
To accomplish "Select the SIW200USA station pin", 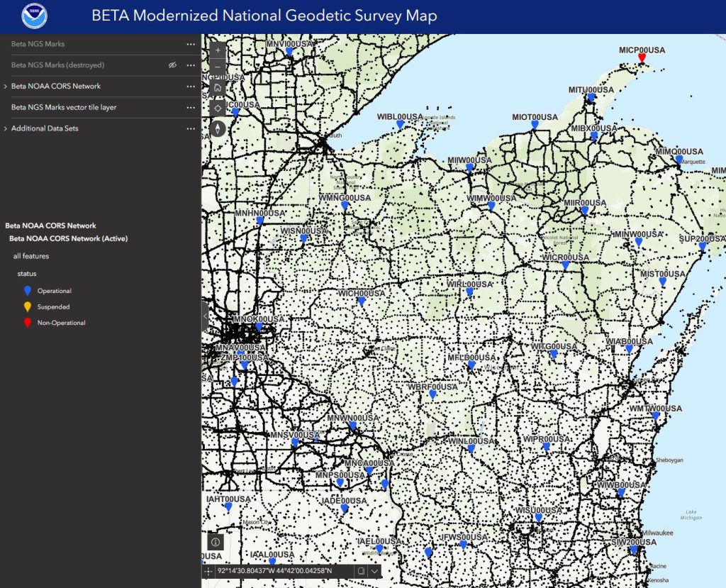I will [x=633, y=550].
